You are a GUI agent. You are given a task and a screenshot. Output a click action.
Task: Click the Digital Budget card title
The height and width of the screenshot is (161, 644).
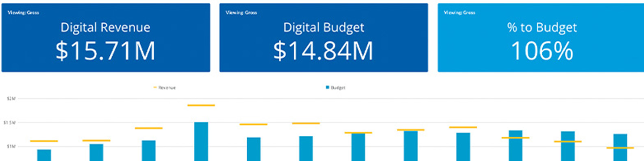pos(324,28)
